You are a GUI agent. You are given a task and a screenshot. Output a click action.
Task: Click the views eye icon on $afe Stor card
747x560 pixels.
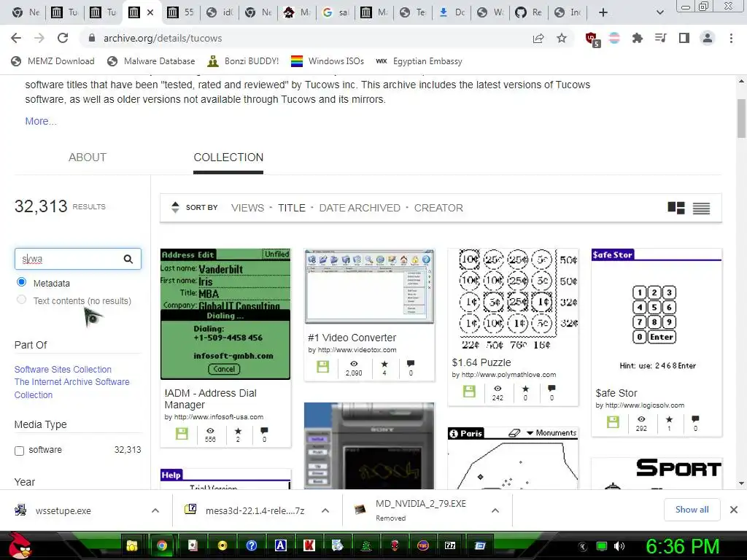click(641, 419)
